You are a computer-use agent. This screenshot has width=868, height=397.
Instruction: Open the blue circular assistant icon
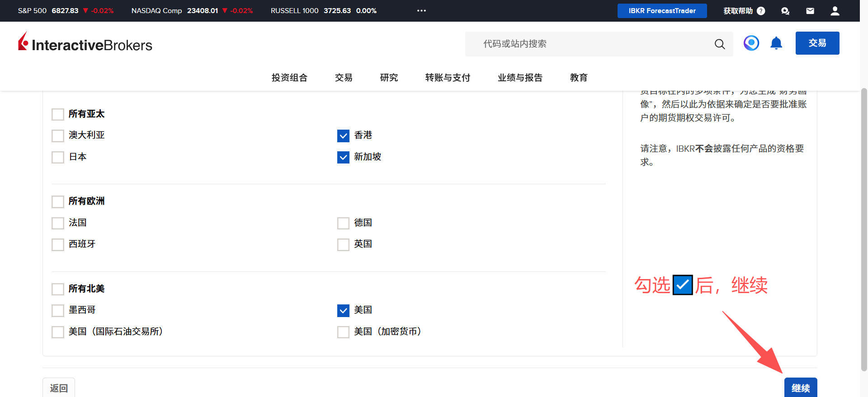[x=751, y=43]
